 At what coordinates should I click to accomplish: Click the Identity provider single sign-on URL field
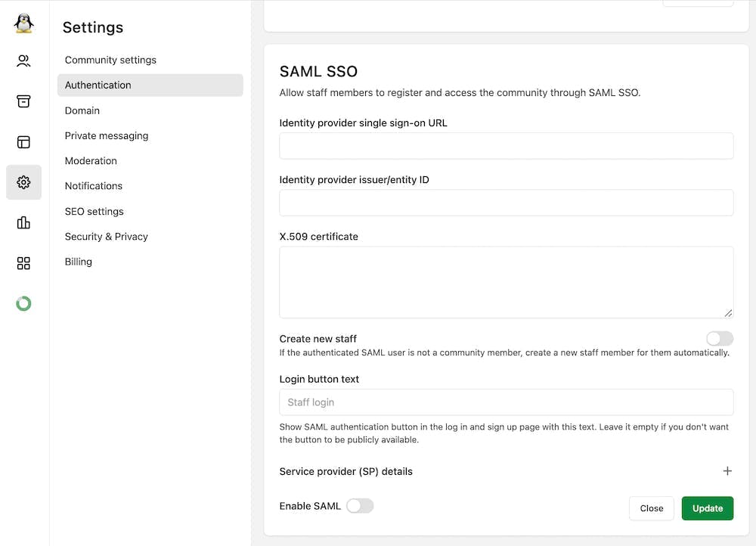[x=507, y=146]
